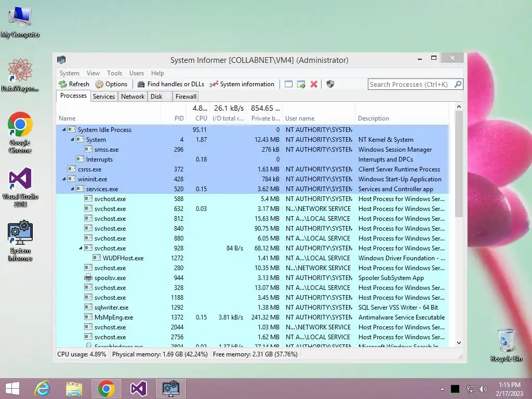Click the System Informer title bar icon
Screen dimensions: 532x399
(x=61, y=60)
